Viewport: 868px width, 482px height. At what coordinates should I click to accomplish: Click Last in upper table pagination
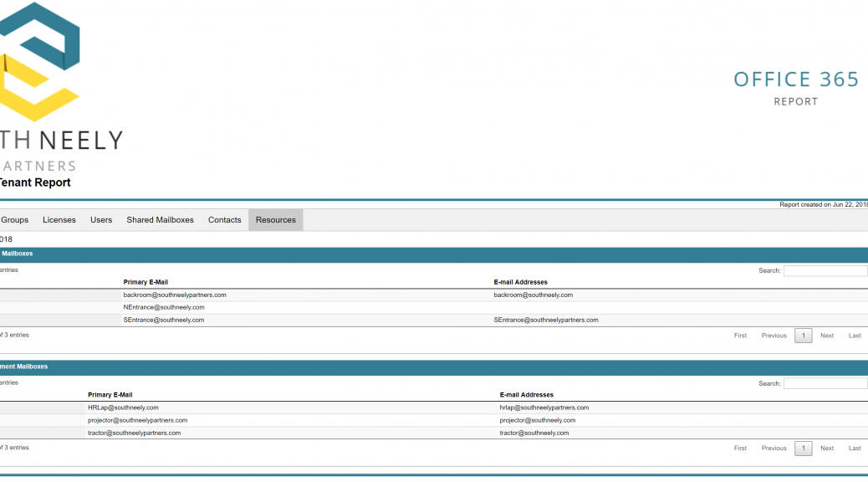point(855,336)
